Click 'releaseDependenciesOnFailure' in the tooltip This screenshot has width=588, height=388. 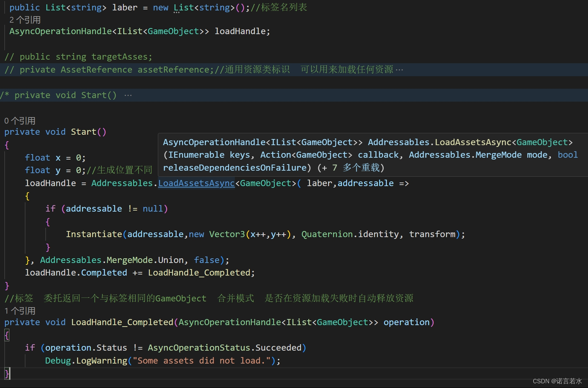click(234, 168)
